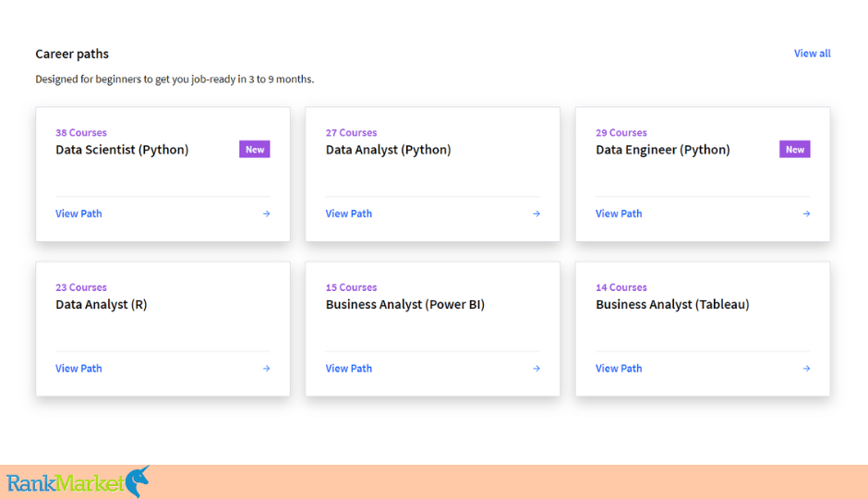Click arrow icon on Business Analyst (Tableau) card
The height and width of the screenshot is (499, 868).
806,369
